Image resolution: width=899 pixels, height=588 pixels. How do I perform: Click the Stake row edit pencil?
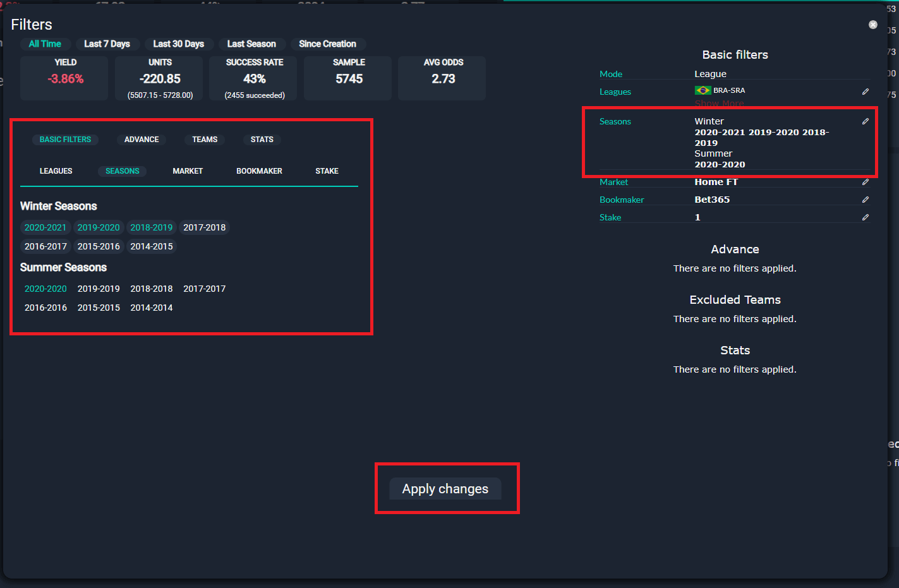tap(865, 217)
